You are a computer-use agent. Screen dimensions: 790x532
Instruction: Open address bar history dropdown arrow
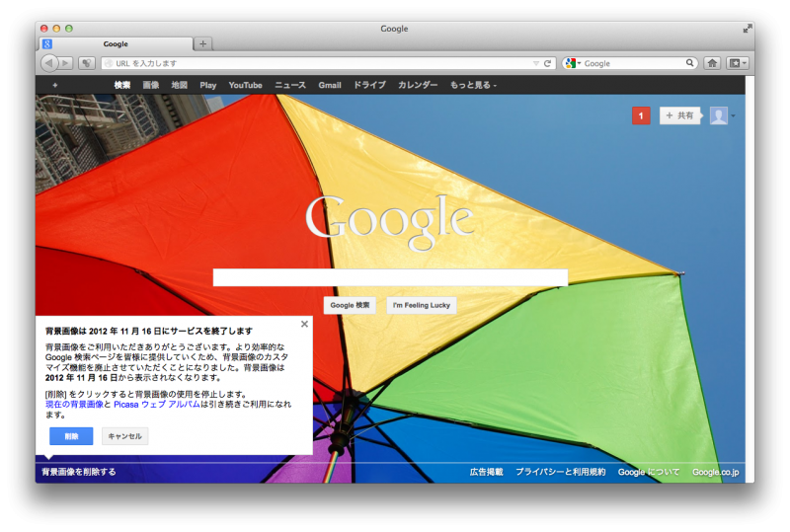click(535, 63)
